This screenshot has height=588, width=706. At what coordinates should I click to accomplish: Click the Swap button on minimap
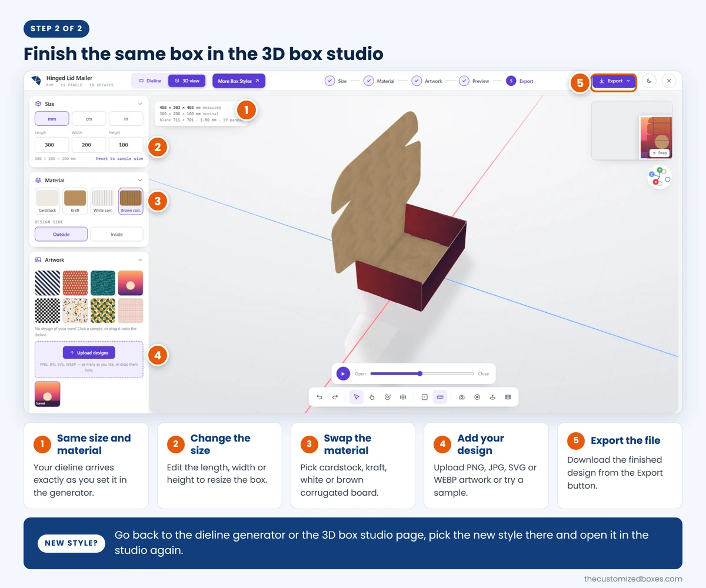point(660,153)
